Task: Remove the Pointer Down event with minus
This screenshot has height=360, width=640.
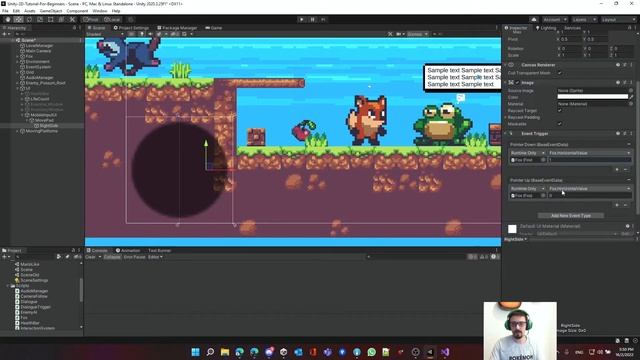Action: (x=629, y=144)
